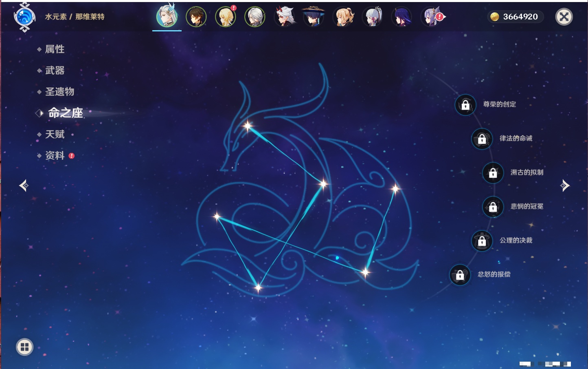
Task: Open constellation label 忿怒的报偿
Action: [x=494, y=274]
